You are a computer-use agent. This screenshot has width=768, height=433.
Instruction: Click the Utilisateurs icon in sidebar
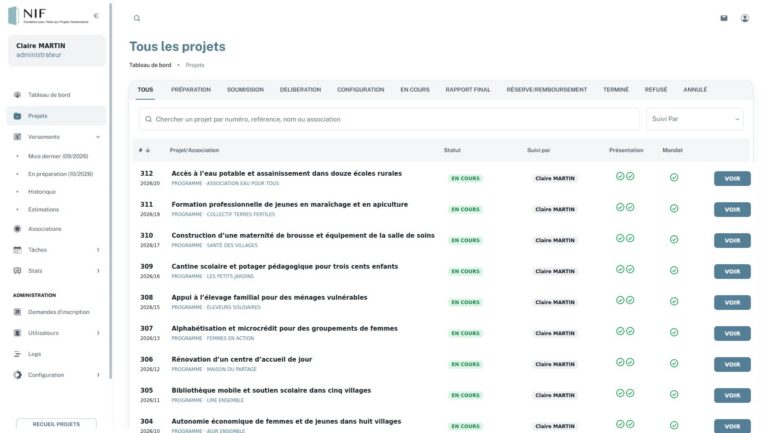point(17,333)
